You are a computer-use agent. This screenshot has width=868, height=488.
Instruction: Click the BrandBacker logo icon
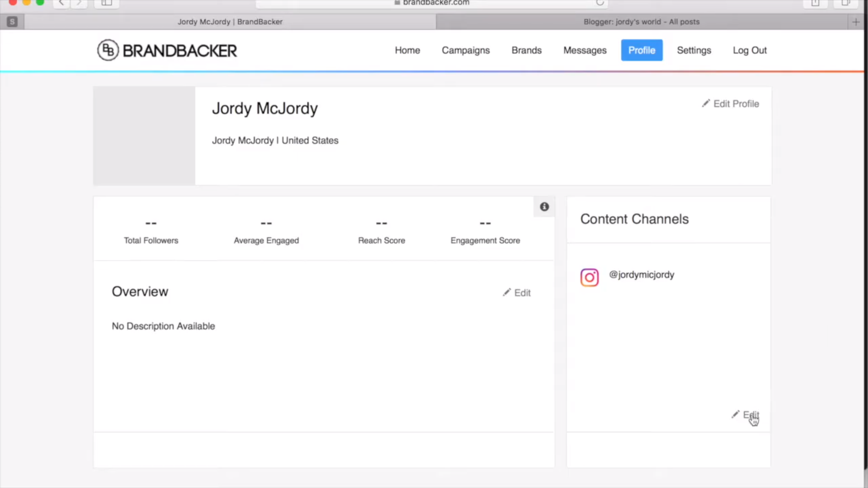[x=108, y=50]
